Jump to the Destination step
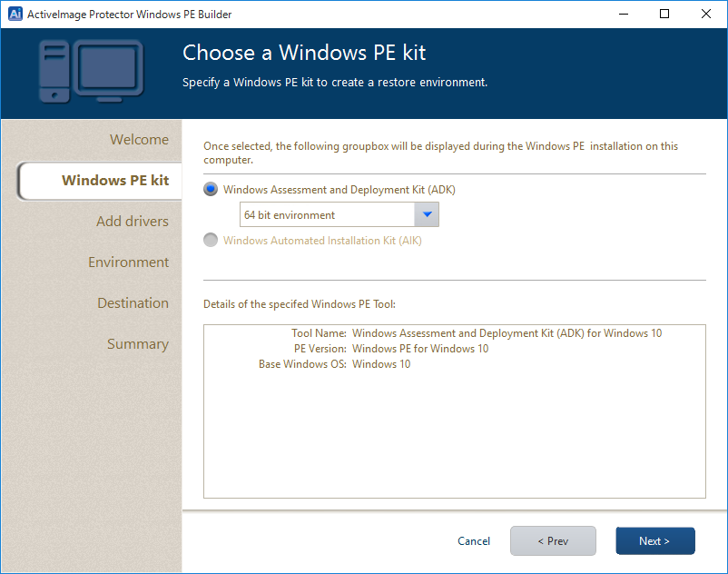This screenshot has height=574, width=728. [x=133, y=303]
